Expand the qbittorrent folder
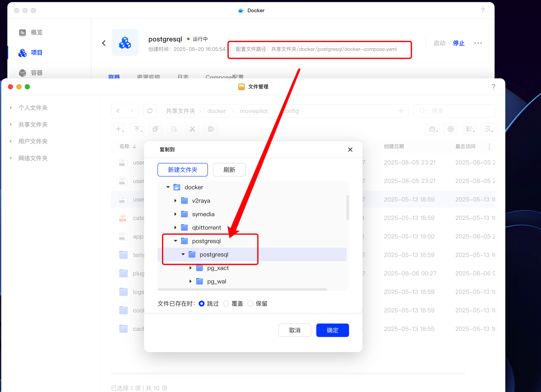Viewport: 541px width, 392px height. (x=175, y=228)
